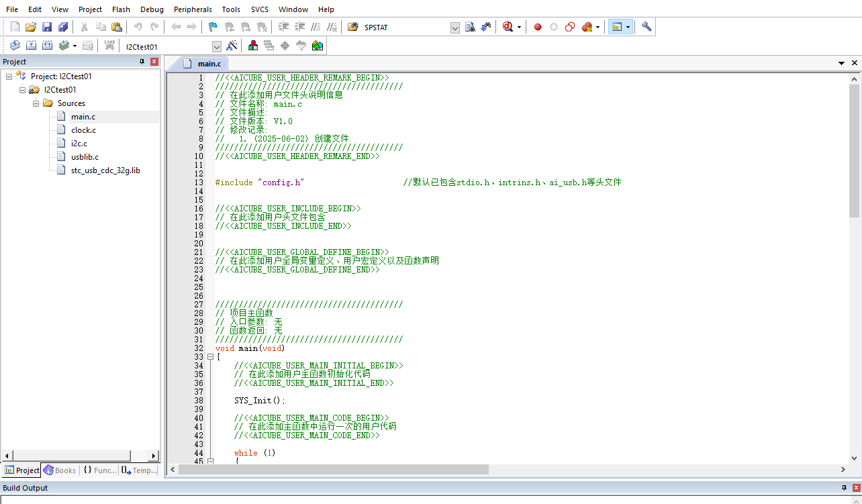Go to the next bookmark icon

(246, 27)
